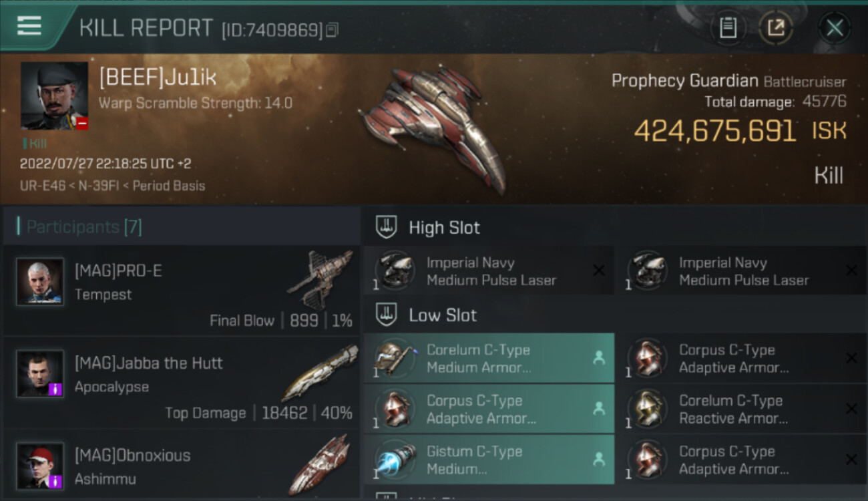This screenshot has height=501, width=868.
Task: Copy the kill report ID
Action: click(332, 29)
